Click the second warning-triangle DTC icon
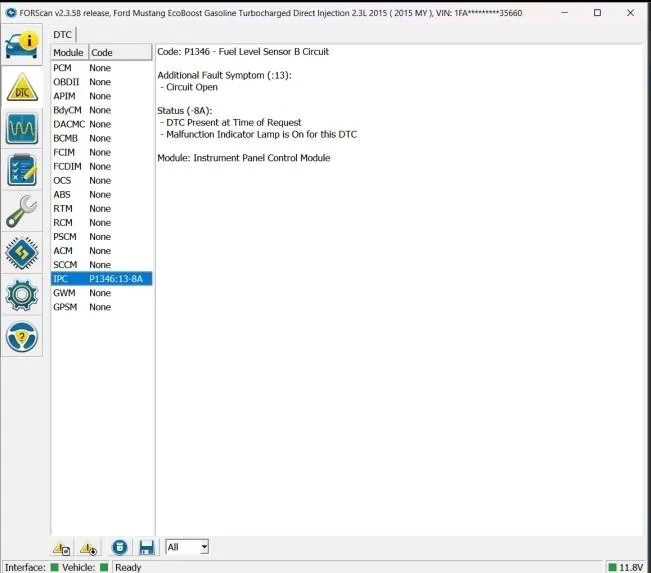Viewport: 651px width, 573px height. pos(88,548)
